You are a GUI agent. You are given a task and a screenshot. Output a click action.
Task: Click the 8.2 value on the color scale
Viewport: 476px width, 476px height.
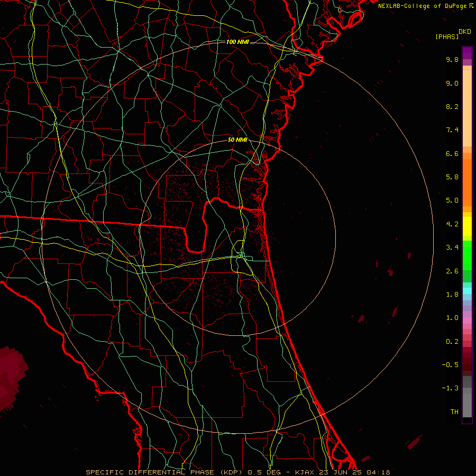point(452,106)
